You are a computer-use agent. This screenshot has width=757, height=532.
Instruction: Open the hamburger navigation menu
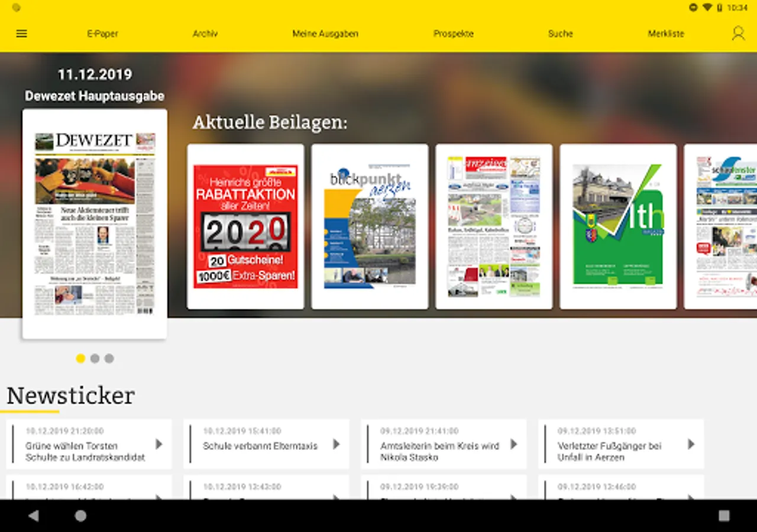[21, 34]
